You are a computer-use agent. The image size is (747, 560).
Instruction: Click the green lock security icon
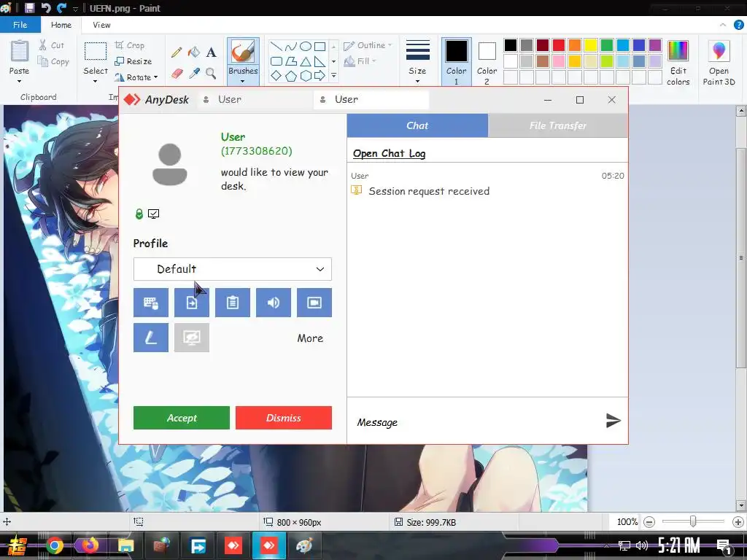click(x=139, y=214)
